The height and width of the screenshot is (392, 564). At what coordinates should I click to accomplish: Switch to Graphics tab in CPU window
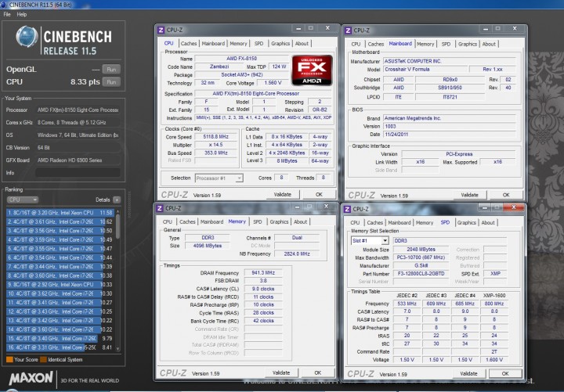click(280, 44)
